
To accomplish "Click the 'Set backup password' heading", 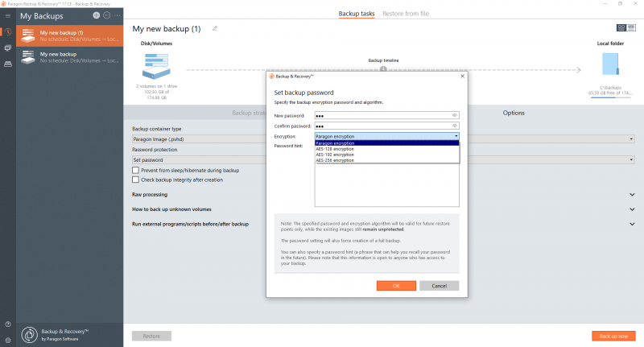I will (304, 93).
